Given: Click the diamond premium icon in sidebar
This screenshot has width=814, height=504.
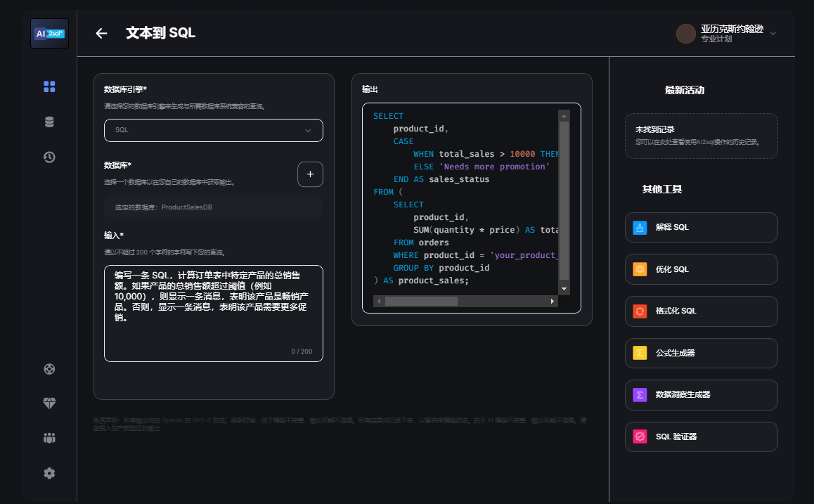Looking at the screenshot, I should [49, 403].
